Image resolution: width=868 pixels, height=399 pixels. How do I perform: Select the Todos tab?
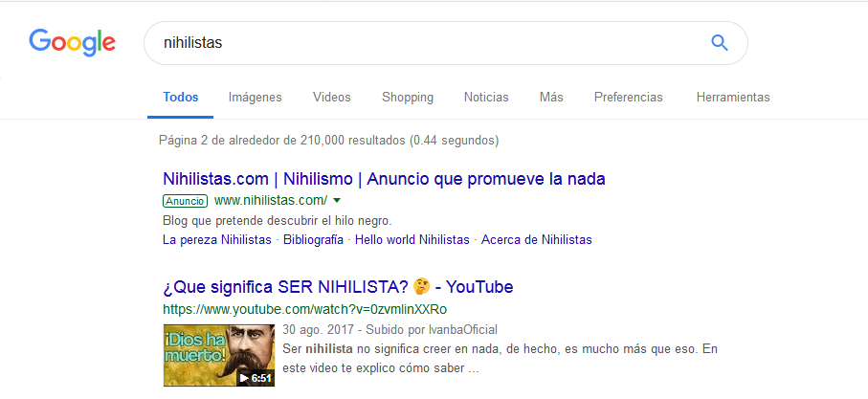(181, 98)
